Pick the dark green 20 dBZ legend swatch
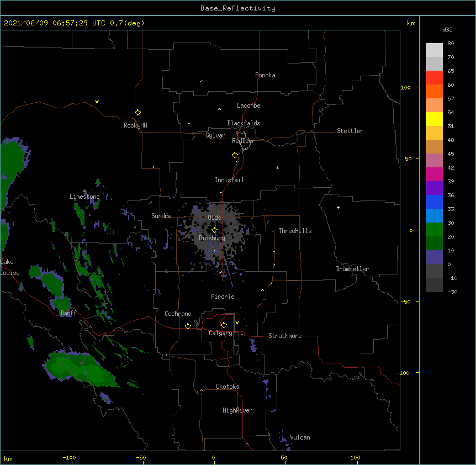Viewport: 476px width, 465px height. [x=434, y=244]
